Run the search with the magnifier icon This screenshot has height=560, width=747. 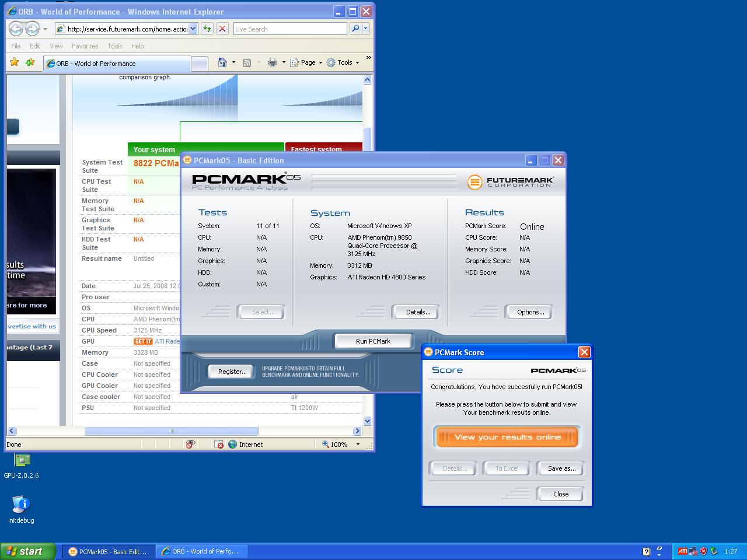pos(355,29)
